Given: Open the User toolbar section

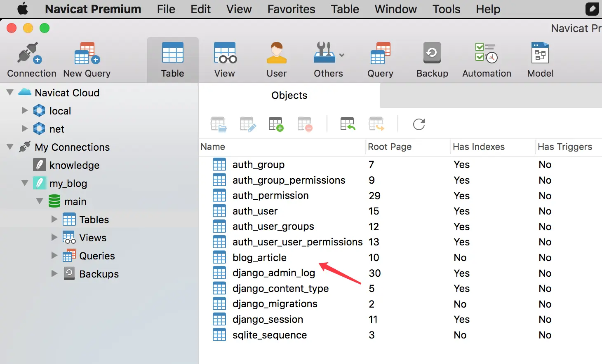Looking at the screenshot, I should point(277,60).
